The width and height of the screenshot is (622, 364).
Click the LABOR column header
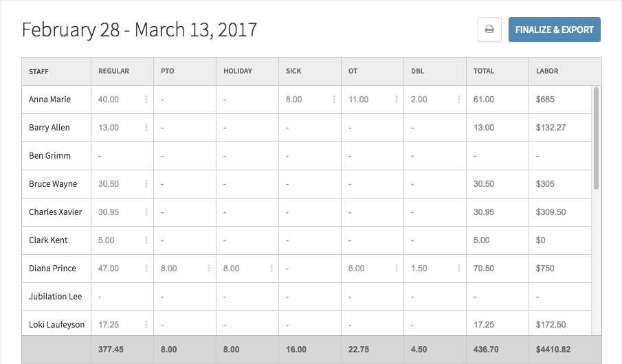tap(547, 71)
